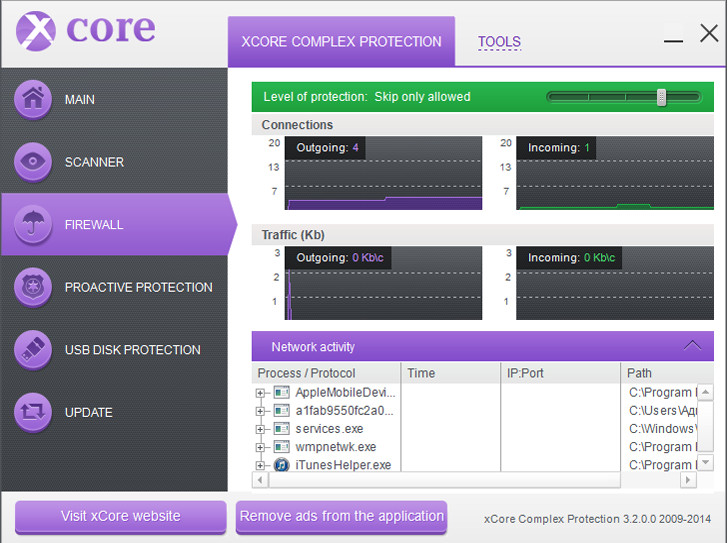
Task: Click the list's scroll up arrow
Action: (705, 392)
